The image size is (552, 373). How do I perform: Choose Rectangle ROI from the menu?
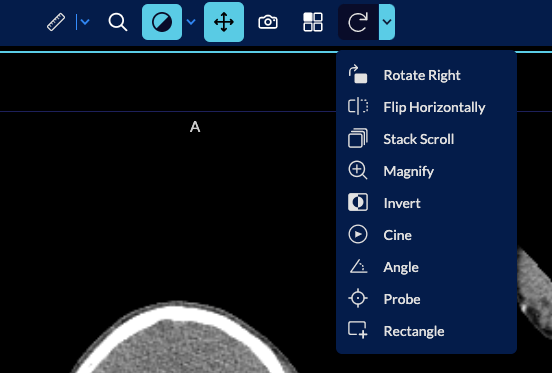click(x=426, y=331)
